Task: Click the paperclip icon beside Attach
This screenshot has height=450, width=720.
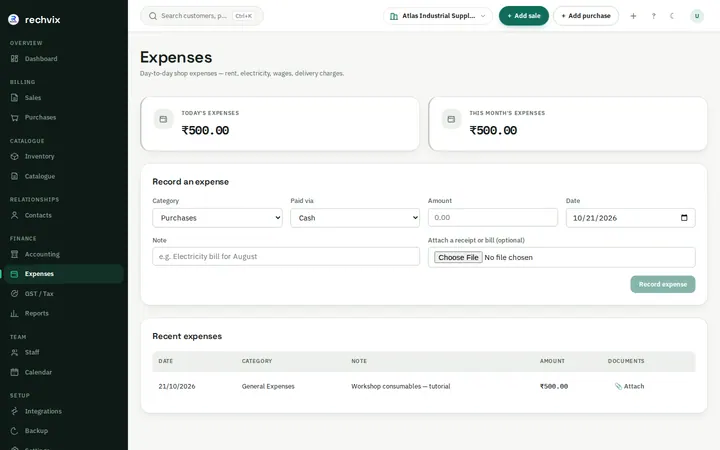Action: 618,387
